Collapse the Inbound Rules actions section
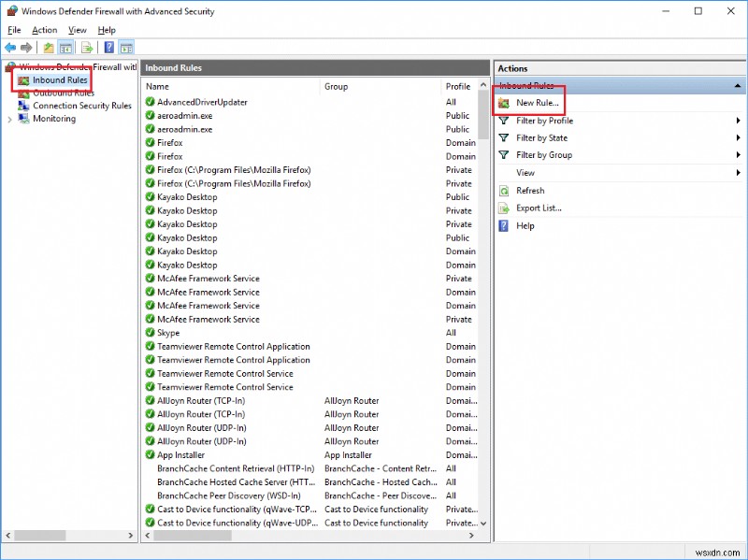The image size is (748, 560). [x=738, y=84]
